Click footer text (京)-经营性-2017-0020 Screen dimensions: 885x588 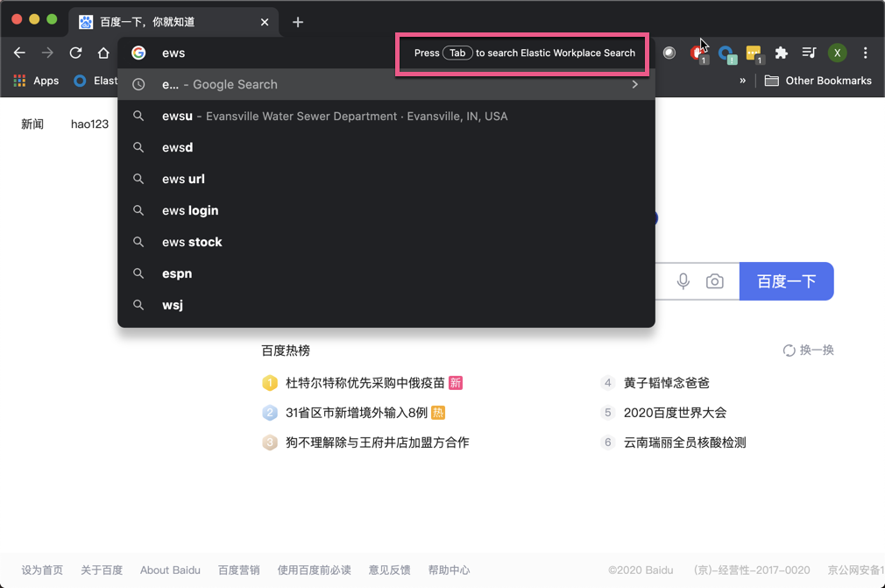751,570
